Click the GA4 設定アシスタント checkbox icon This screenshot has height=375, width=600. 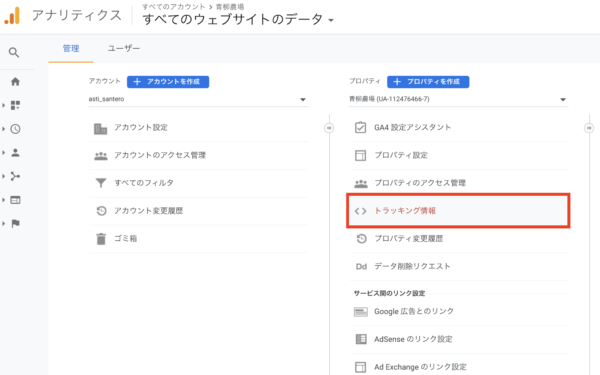[360, 127]
